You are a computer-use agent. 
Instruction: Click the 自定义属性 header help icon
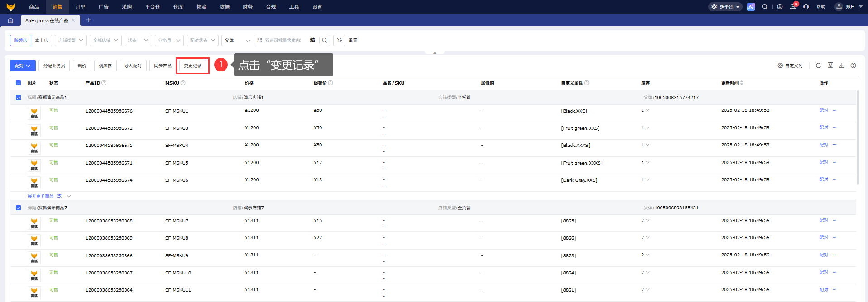(x=587, y=83)
